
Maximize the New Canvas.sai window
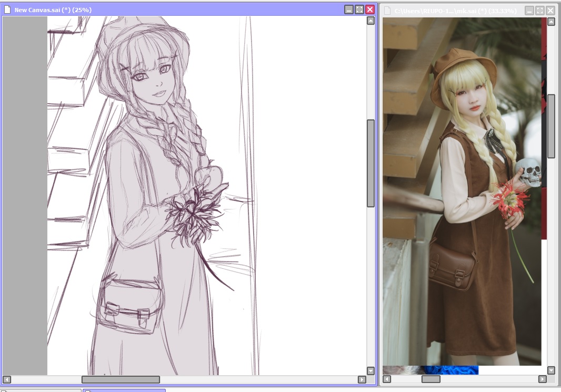click(x=359, y=9)
